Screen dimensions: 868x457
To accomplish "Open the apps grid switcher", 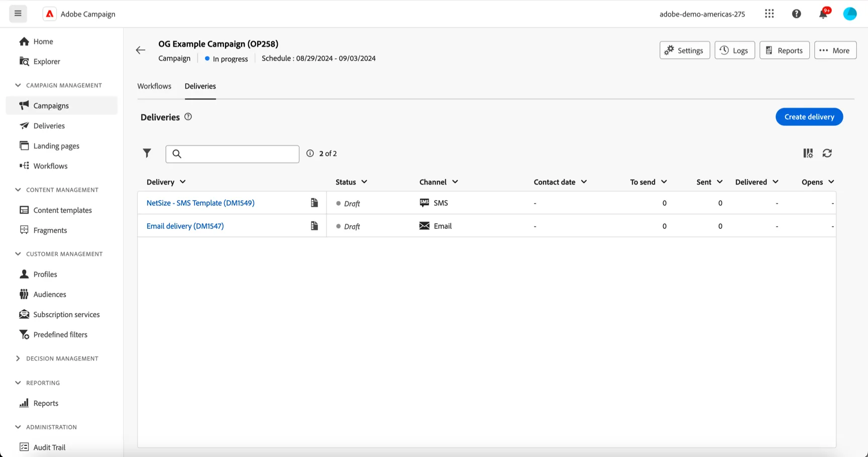I will tap(770, 14).
